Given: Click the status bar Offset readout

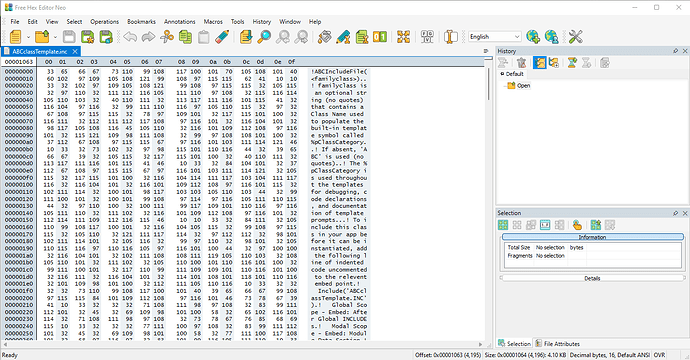Looking at the screenshot, I should (x=448, y=355).
